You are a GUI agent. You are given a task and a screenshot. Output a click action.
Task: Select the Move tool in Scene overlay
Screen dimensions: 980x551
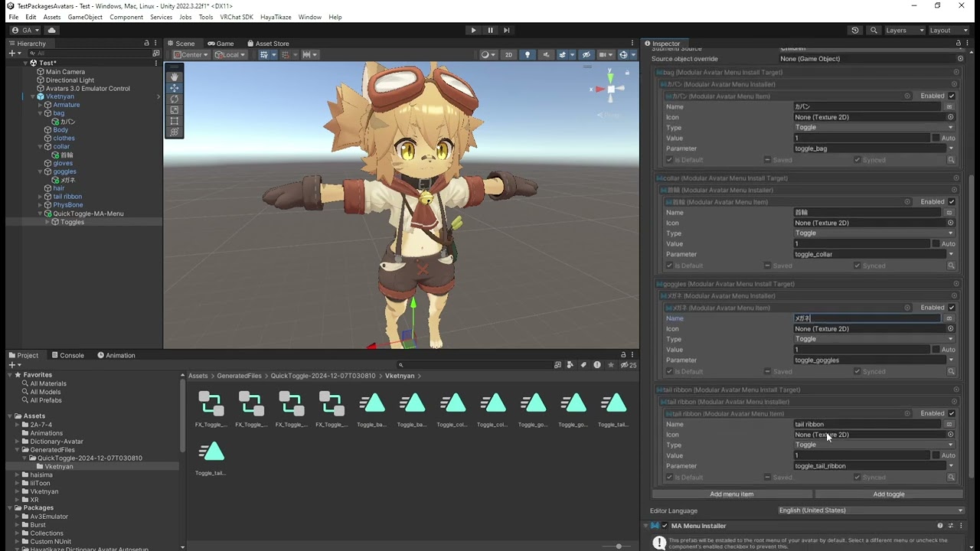click(x=175, y=88)
